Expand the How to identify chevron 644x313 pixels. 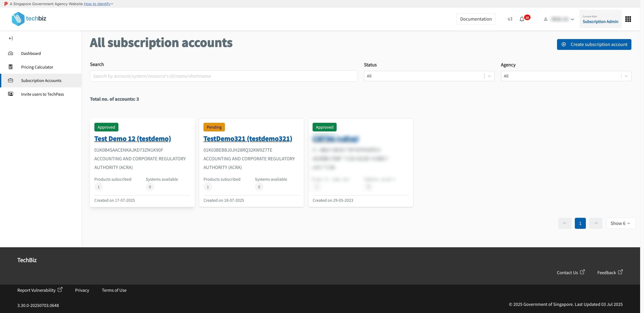pyautogui.click(x=112, y=4)
